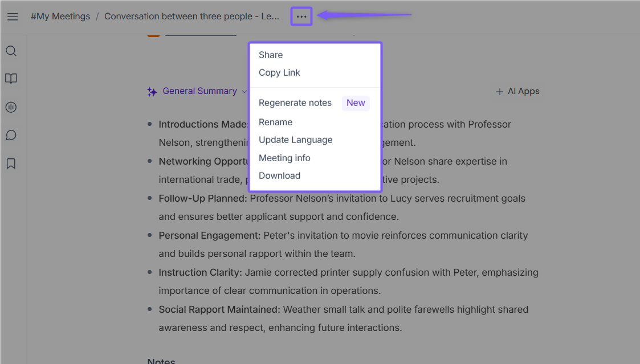Choose Copy Link in the menu

(x=279, y=72)
